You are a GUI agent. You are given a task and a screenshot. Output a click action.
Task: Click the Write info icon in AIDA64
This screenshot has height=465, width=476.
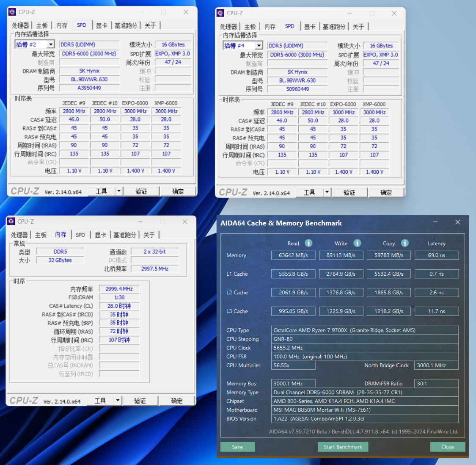[357, 243]
